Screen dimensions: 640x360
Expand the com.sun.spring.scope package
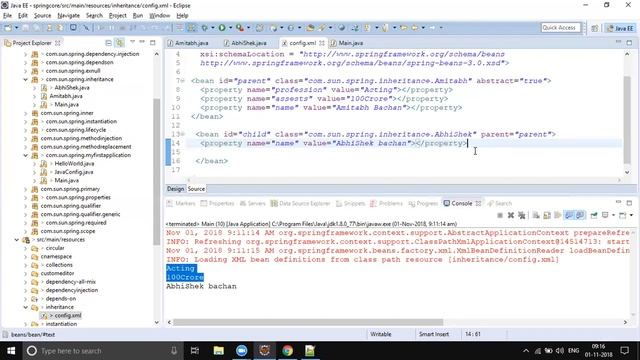[25, 231]
